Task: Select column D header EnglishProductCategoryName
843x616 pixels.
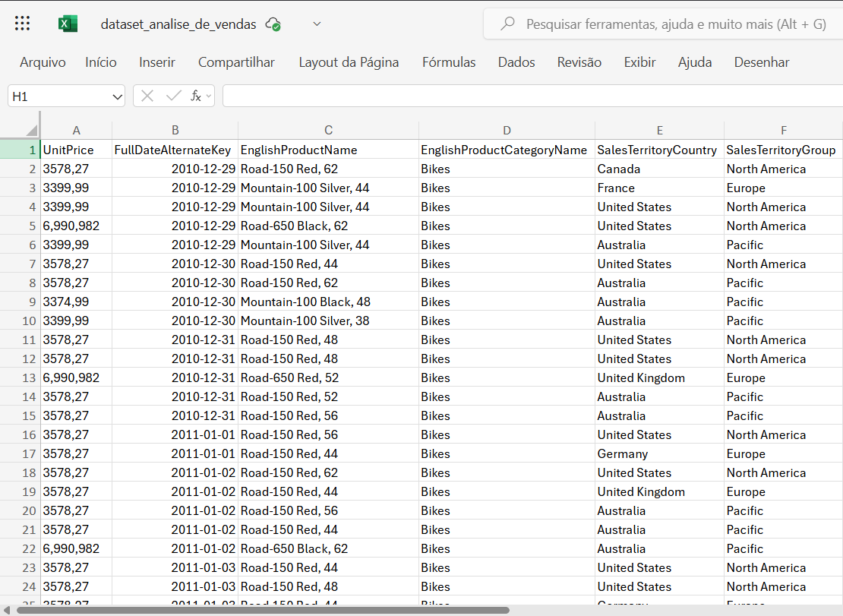Action: 507,130
